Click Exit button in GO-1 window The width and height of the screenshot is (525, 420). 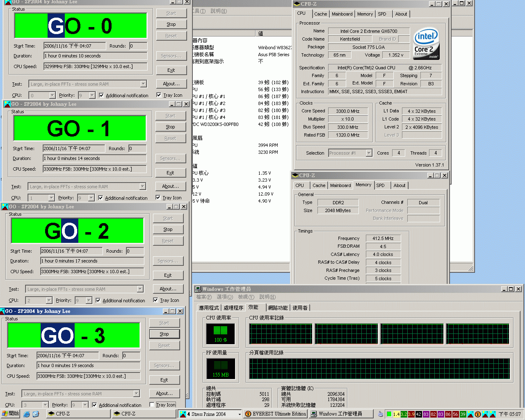click(x=170, y=173)
